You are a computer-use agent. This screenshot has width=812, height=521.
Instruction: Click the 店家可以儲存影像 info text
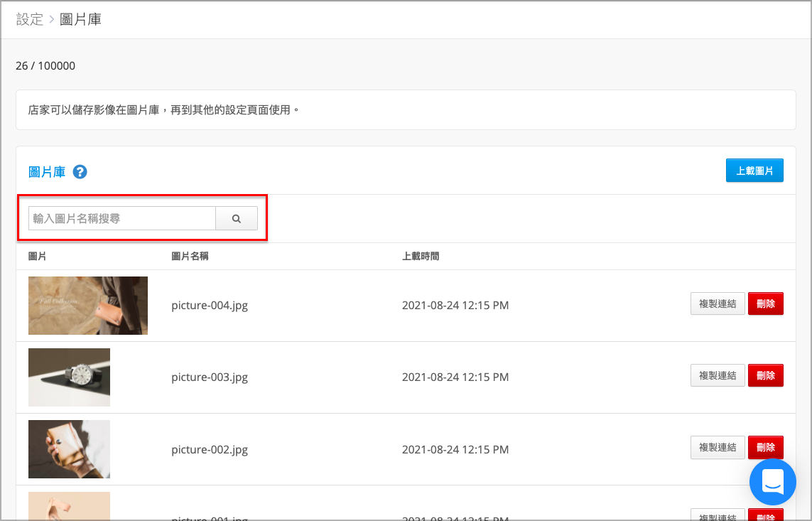[164, 110]
